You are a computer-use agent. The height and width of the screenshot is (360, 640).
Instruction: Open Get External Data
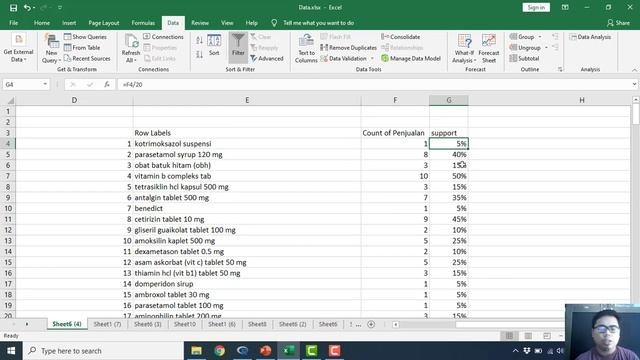click(18, 48)
